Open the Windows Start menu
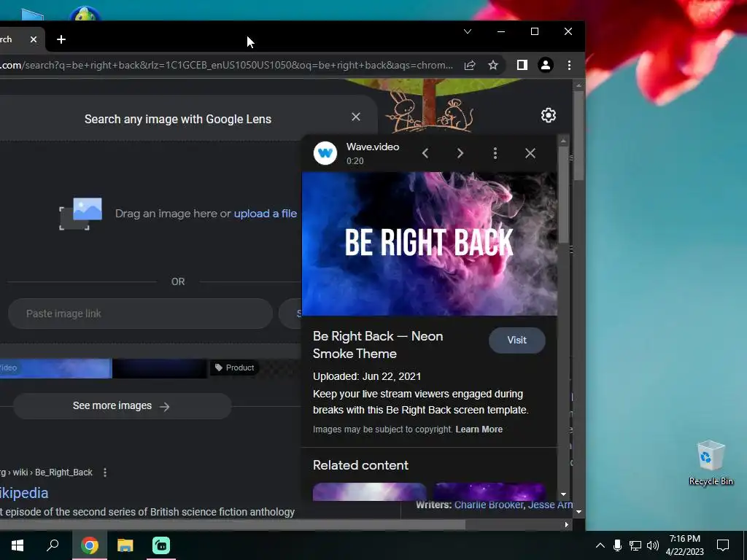The width and height of the screenshot is (747, 560). pyautogui.click(x=18, y=545)
